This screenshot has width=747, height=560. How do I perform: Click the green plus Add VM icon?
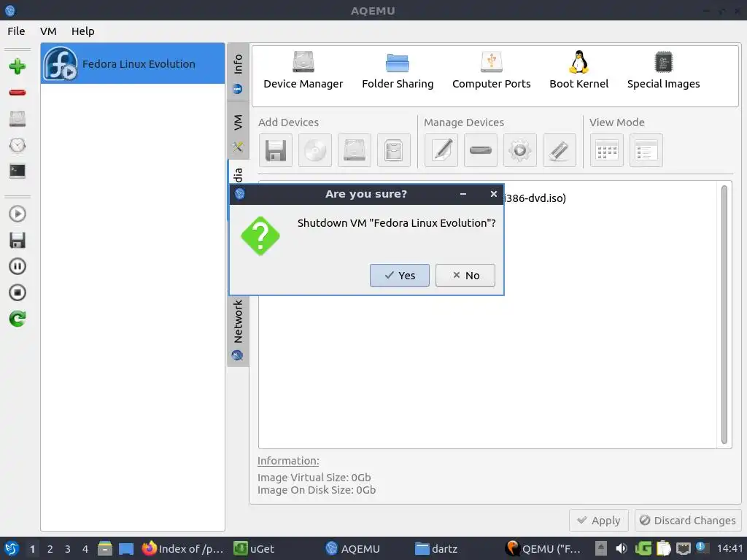(x=18, y=66)
